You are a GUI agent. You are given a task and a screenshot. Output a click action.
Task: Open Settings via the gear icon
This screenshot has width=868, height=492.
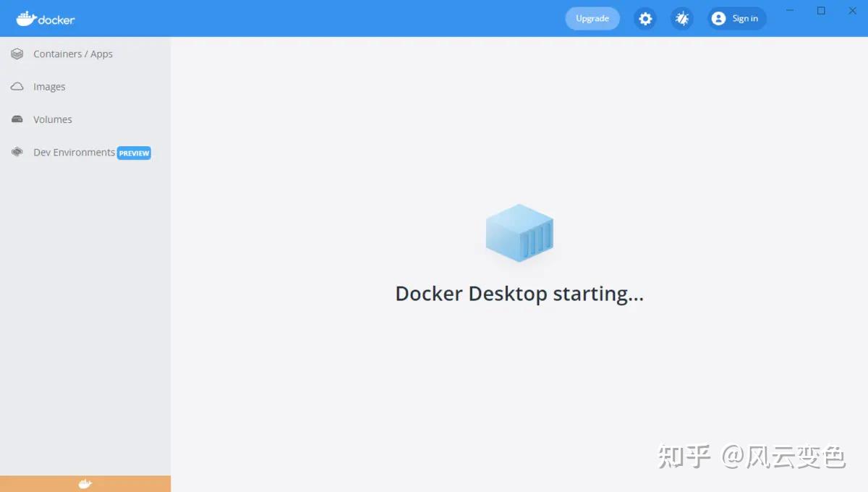click(x=644, y=18)
